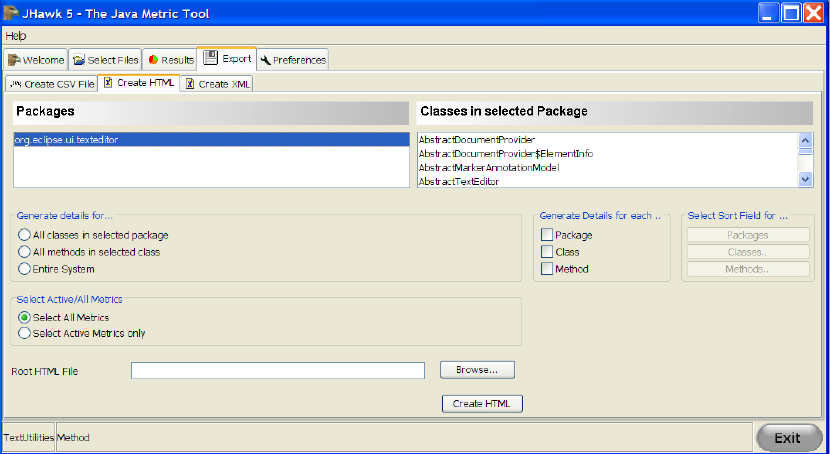Focus the Root HTML File field
The height and width of the screenshot is (454, 830).
(x=278, y=370)
